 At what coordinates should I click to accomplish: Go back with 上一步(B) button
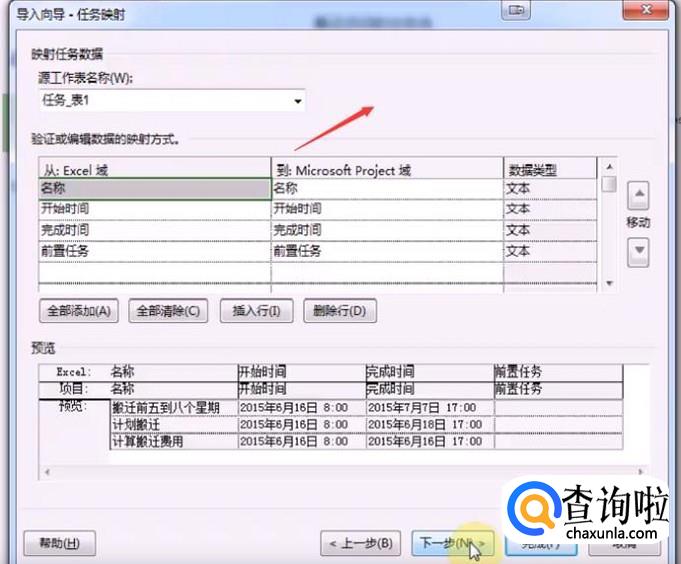point(360,543)
